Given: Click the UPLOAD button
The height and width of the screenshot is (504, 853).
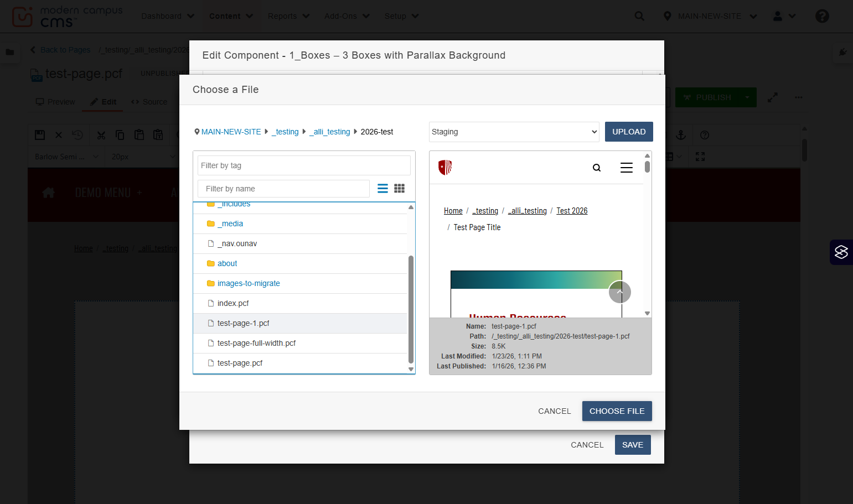Looking at the screenshot, I should [x=629, y=132].
